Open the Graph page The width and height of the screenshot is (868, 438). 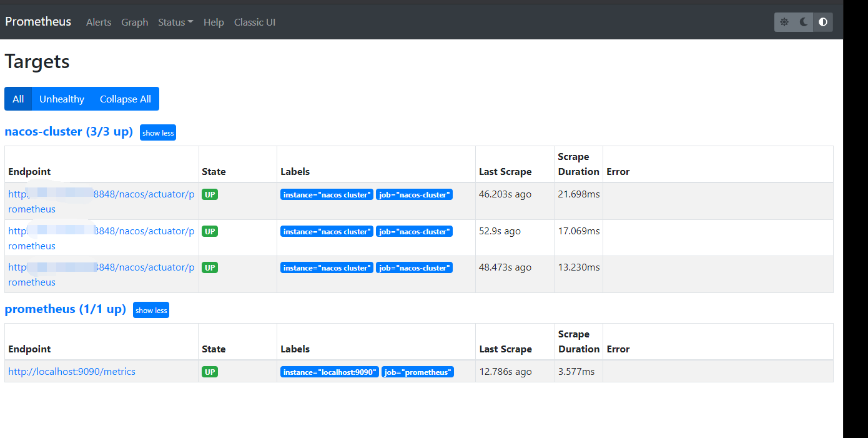click(134, 22)
